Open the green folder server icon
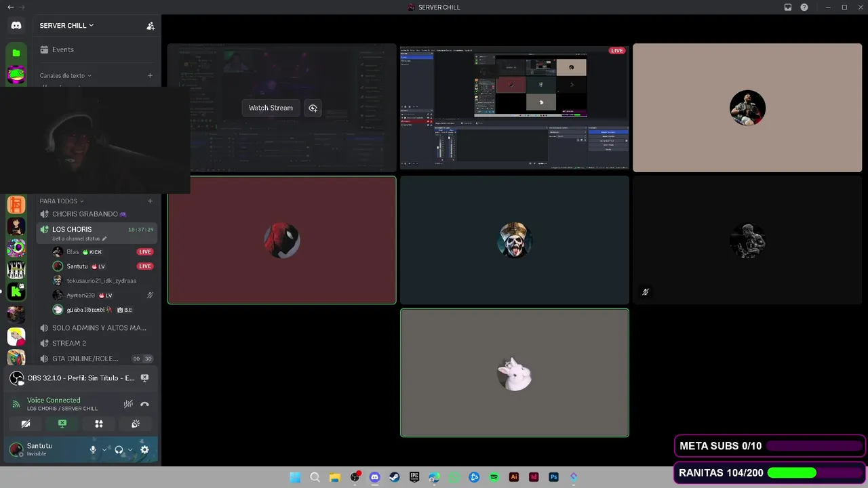This screenshot has height=488, width=868. click(x=16, y=53)
